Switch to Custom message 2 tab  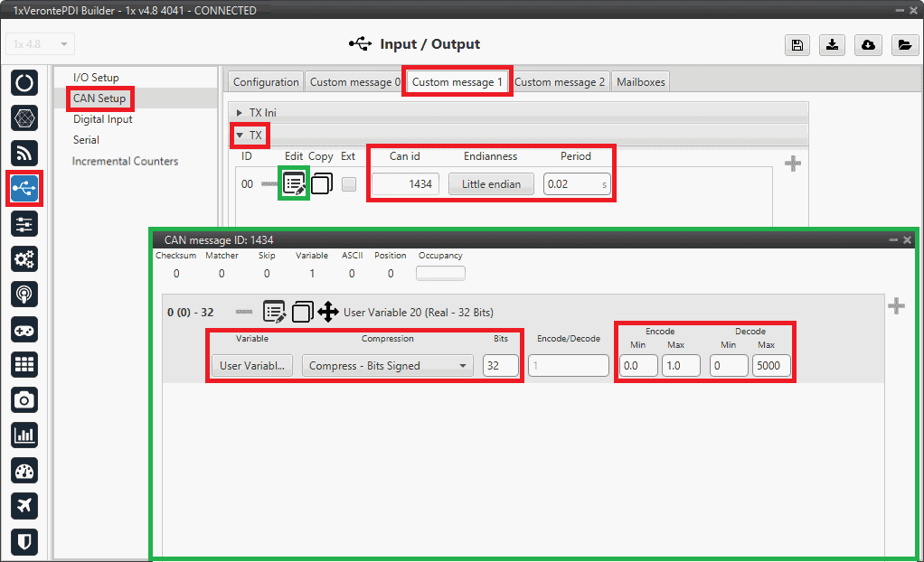(x=560, y=82)
